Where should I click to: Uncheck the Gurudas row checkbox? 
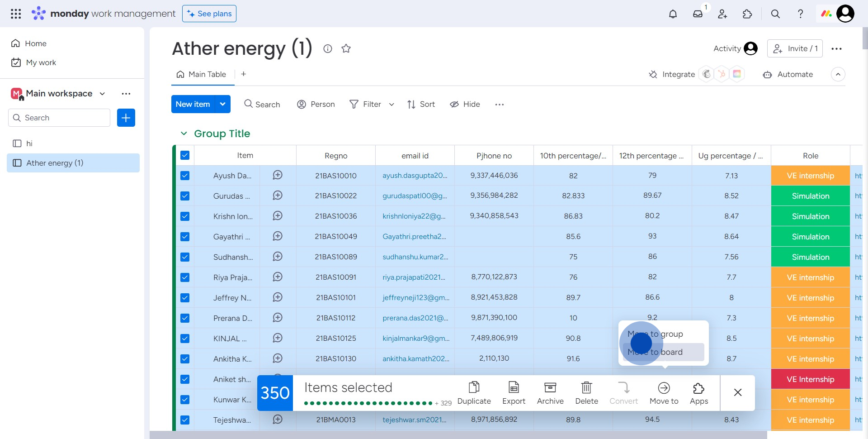(x=185, y=196)
